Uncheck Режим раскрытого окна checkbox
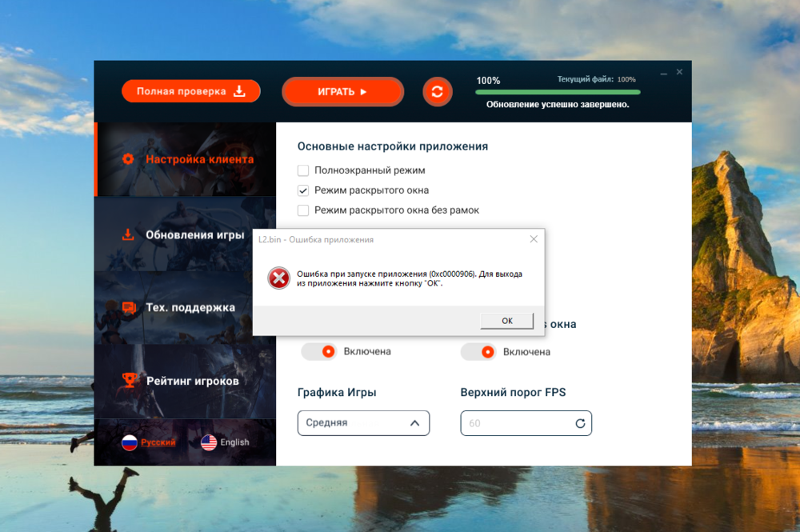The height and width of the screenshot is (532, 800). [303, 190]
